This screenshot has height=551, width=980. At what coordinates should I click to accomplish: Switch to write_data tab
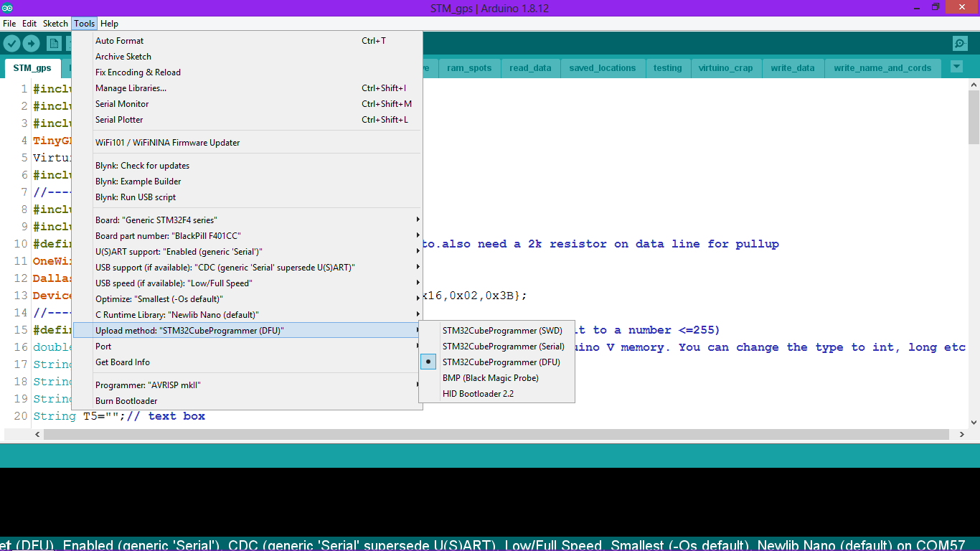(x=793, y=68)
